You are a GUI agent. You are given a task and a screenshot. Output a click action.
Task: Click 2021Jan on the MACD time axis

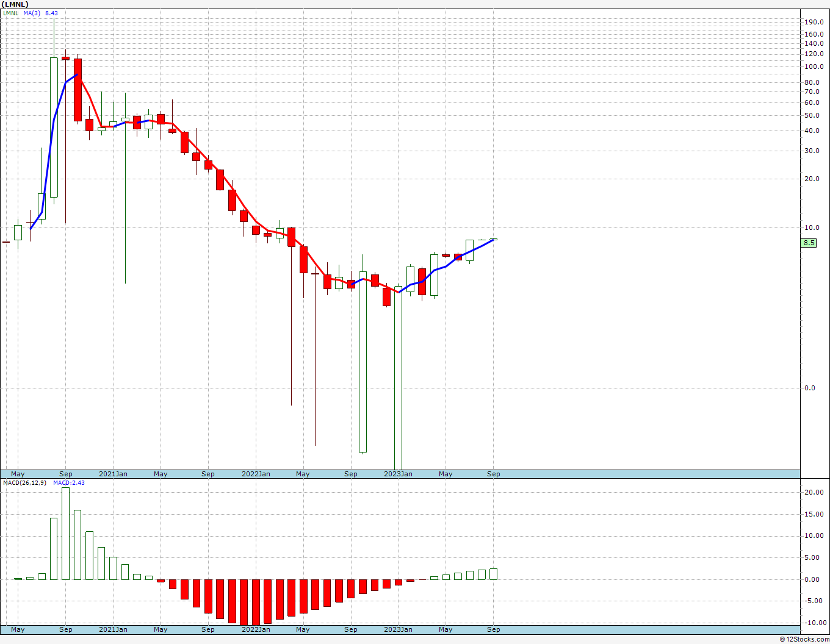pyautogui.click(x=114, y=629)
